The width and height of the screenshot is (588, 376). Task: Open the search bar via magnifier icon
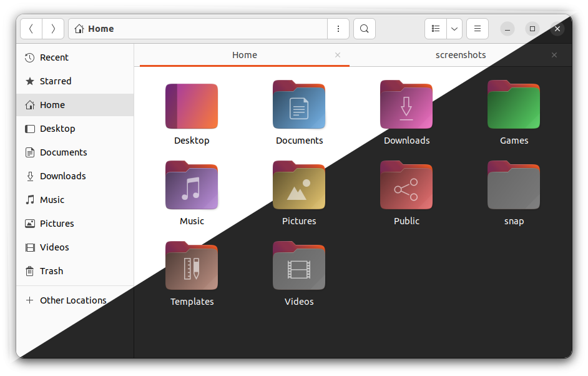pos(364,29)
